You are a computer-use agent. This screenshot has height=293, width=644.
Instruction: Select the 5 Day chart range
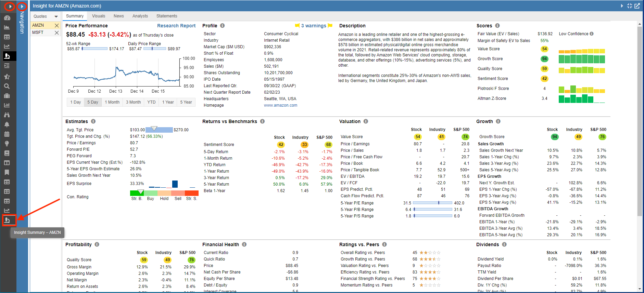(x=92, y=102)
